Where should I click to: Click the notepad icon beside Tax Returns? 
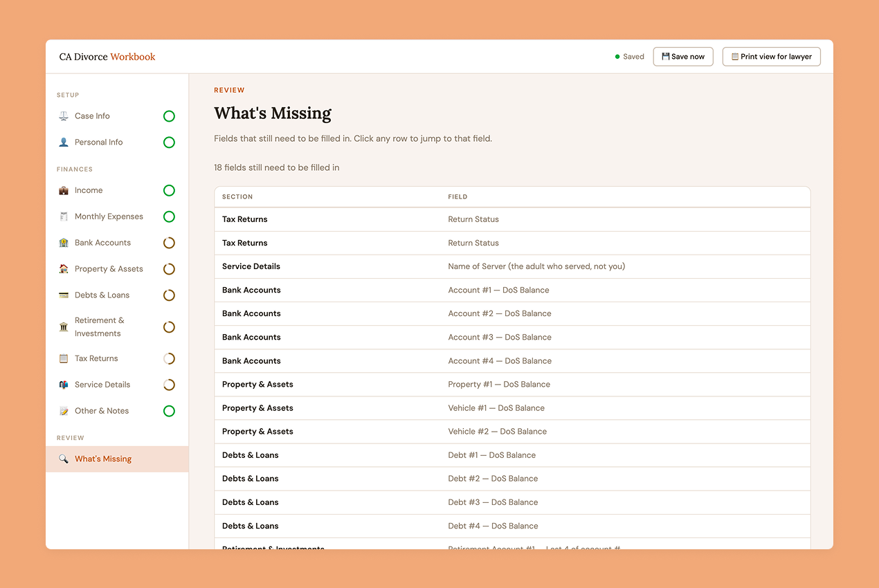[x=64, y=358]
